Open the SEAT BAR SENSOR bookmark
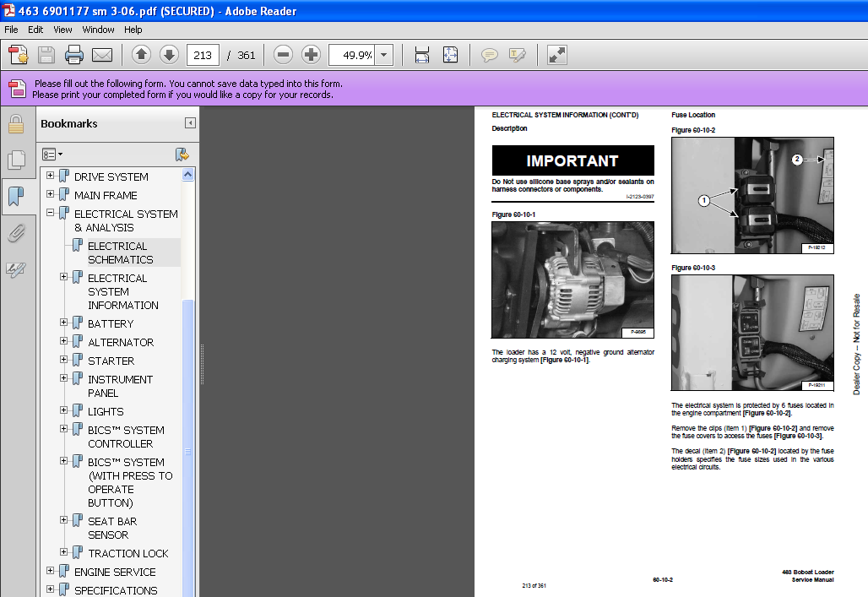 (x=112, y=529)
